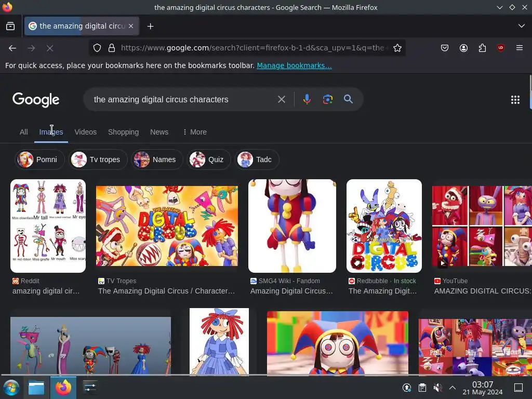Open the Redbubble Digital Circus image
The width and height of the screenshot is (532, 399).
tap(384, 226)
